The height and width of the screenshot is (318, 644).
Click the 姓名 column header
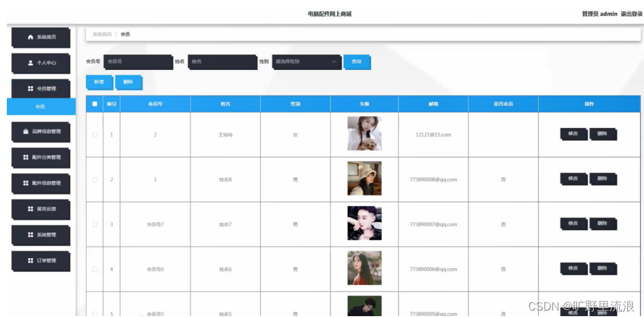[x=225, y=104]
